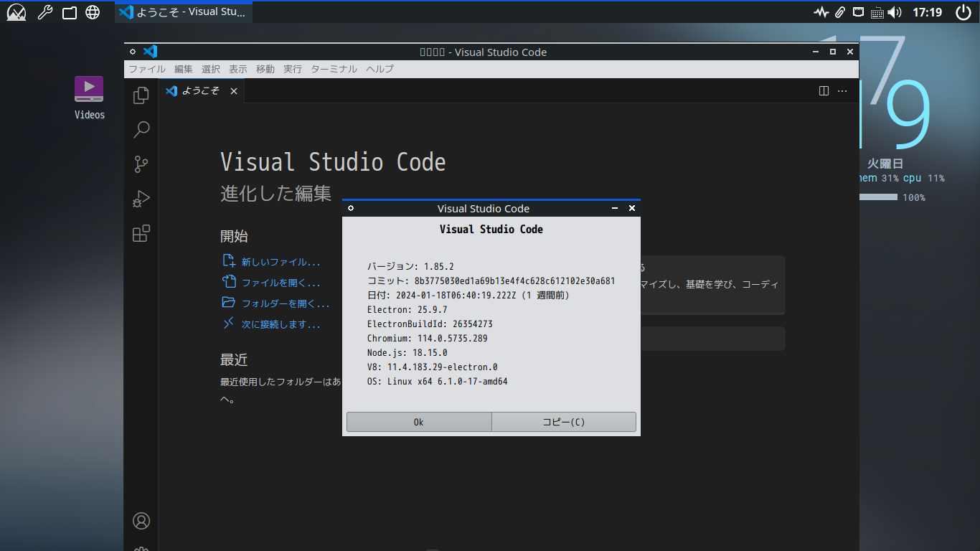Click the 17:19 clock in the panel
The height and width of the screenshot is (551, 980).
point(928,12)
